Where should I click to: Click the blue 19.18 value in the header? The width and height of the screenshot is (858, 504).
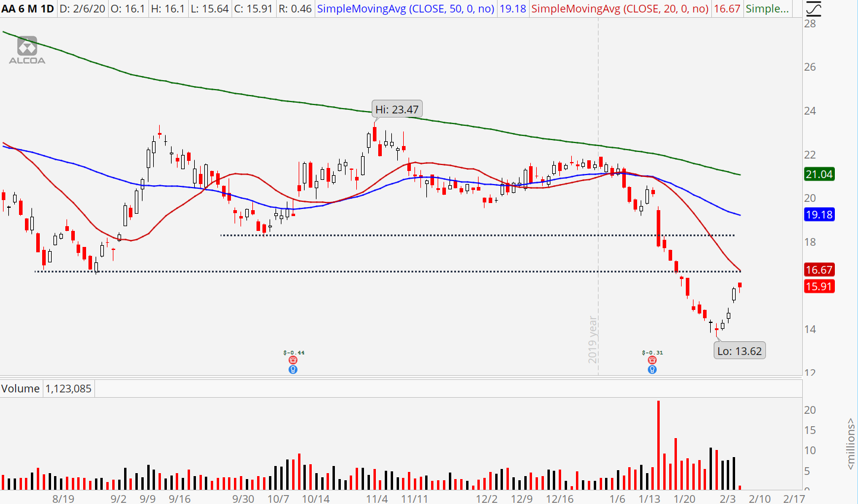point(512,9)
